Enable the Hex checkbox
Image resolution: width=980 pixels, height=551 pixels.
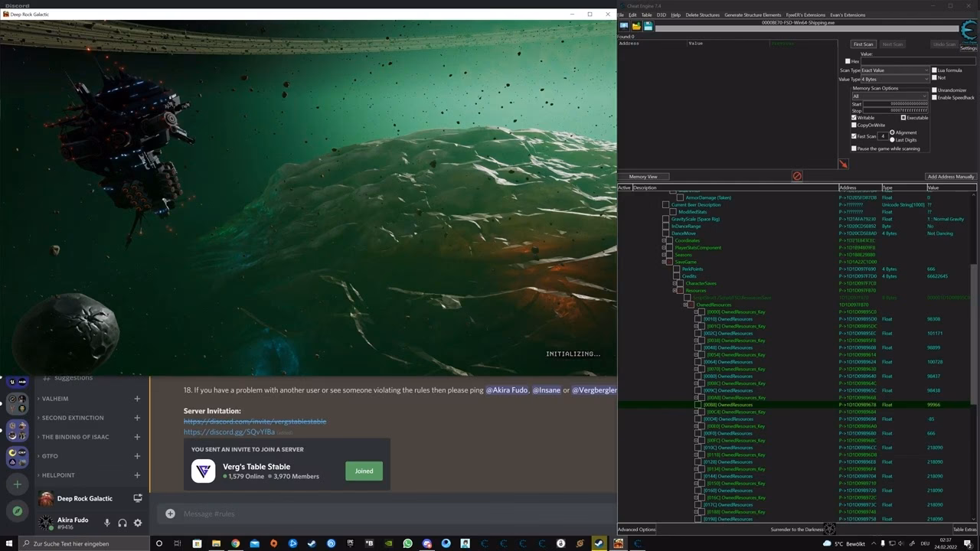848,61
